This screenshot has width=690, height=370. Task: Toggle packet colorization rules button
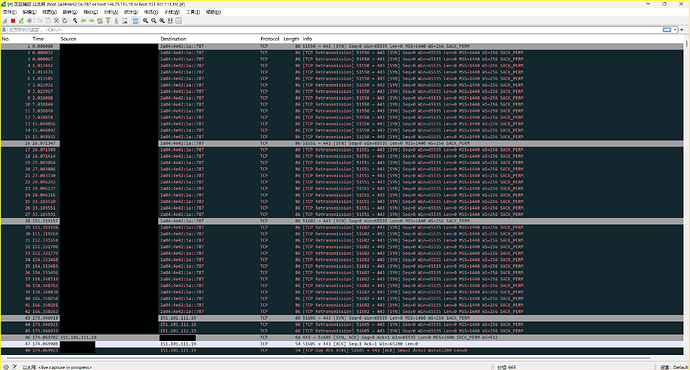tap(136, 21)
